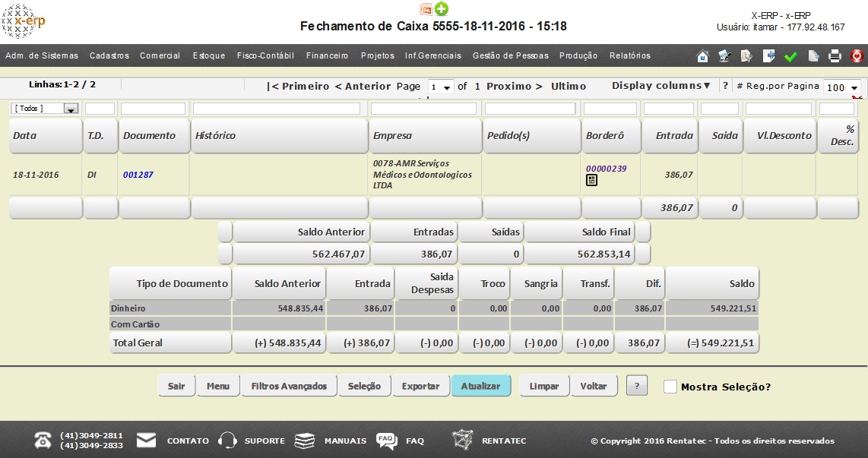Click the PowerPoint presentation icon at top

[426, 9]
